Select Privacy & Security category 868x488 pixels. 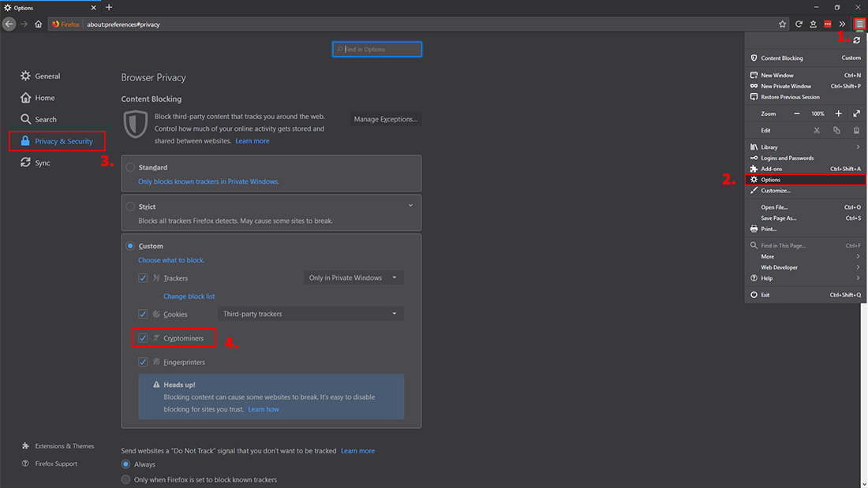(x=57, y=141)
